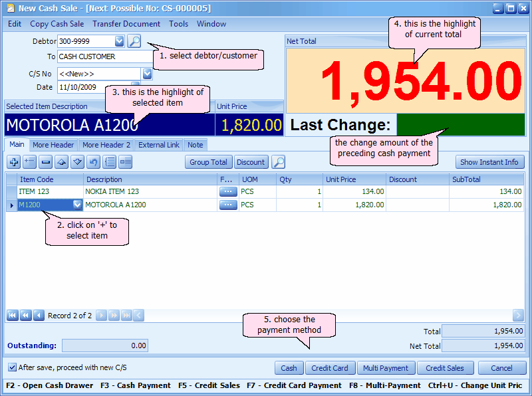Click the Unit Price column header
532x396 pixels.
click(354, 179)
